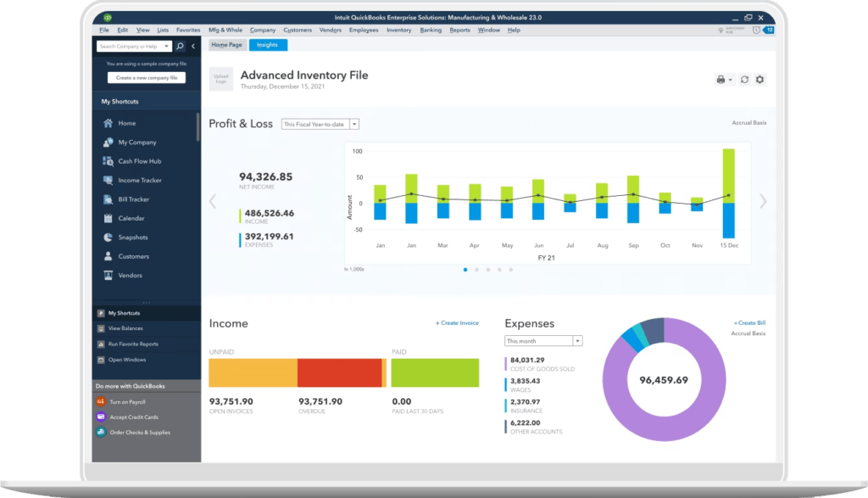The width and height of the screenshot is (868, 498).
Task: Click the Create a new company file button
Action: (x=147, y=76)
